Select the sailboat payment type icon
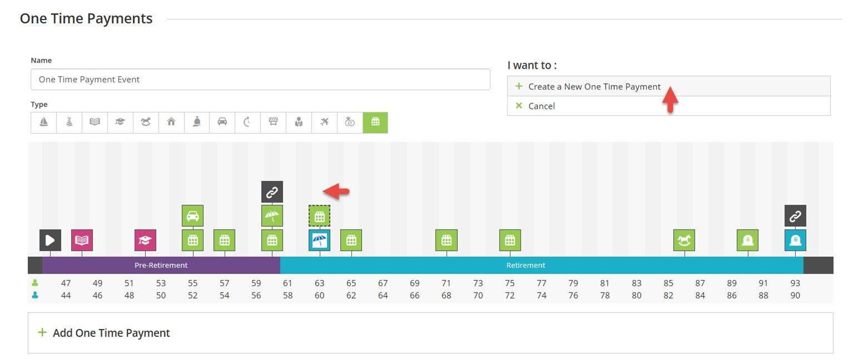 (43, 122)
